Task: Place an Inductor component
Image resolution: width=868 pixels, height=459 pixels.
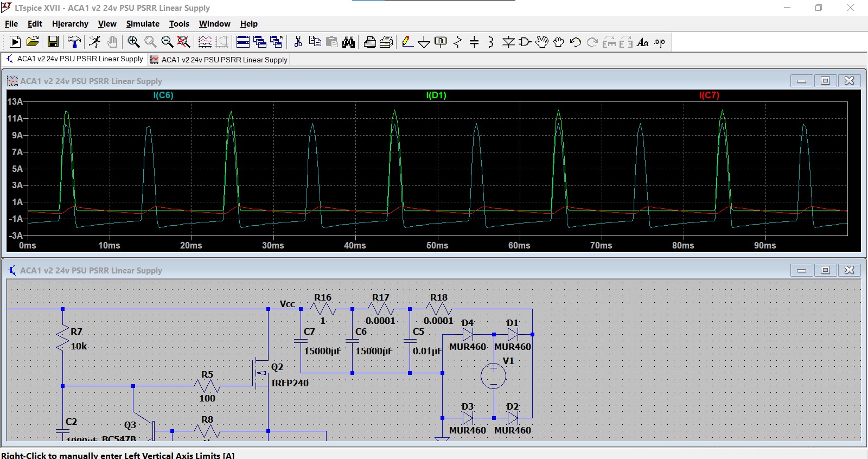Action: tap(491, 42)
